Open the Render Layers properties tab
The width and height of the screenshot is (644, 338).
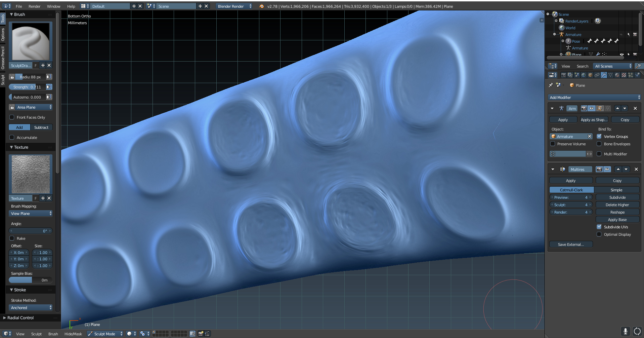click(570, 75)
